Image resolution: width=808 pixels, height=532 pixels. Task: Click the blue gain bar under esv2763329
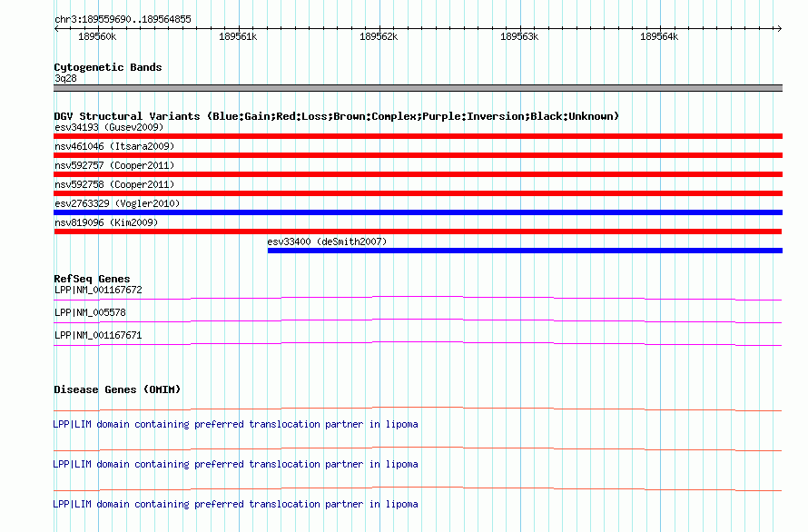click(x=418, y=212)
